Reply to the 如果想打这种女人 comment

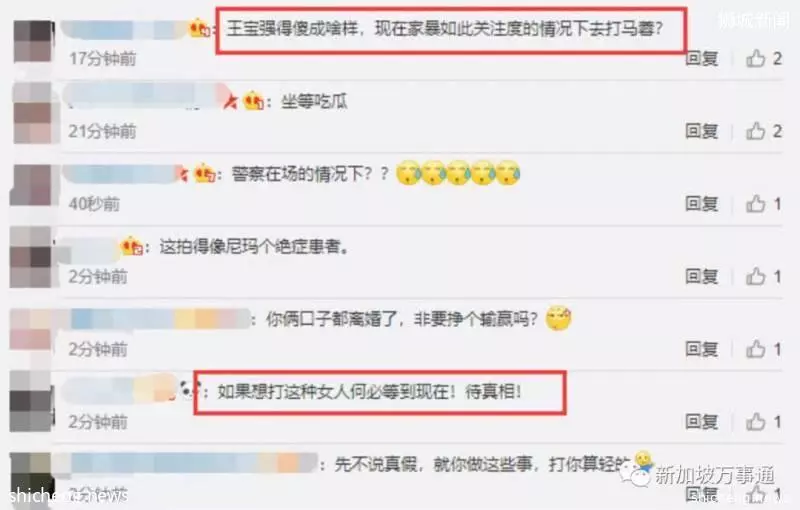[x=702, y=422]
